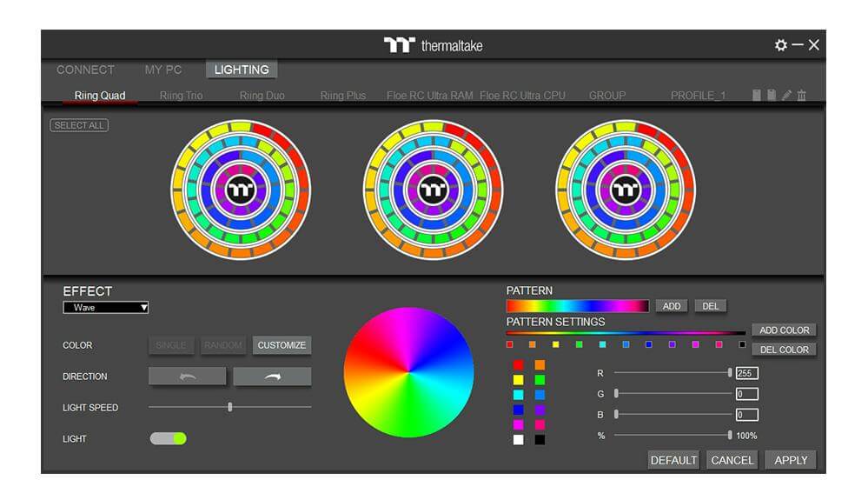Image resolution: width=868 pixels, height=500 pixels.
Task: Click the G value input field
Action: [x=746, y=394]
